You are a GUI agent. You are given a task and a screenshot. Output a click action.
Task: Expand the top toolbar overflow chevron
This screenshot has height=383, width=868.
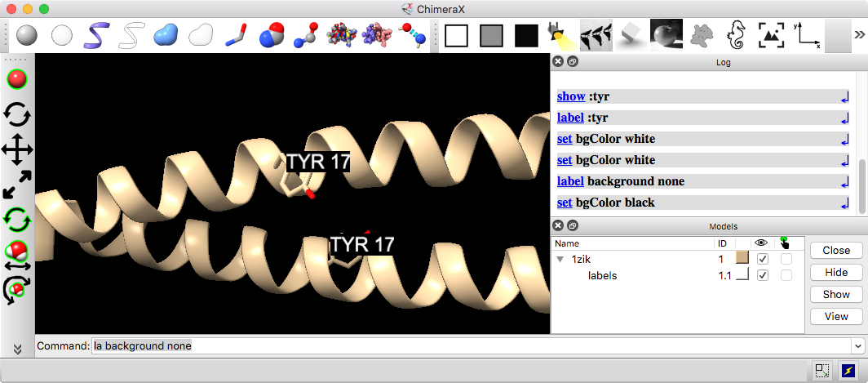pyautogui.click(x=858, y=35)
